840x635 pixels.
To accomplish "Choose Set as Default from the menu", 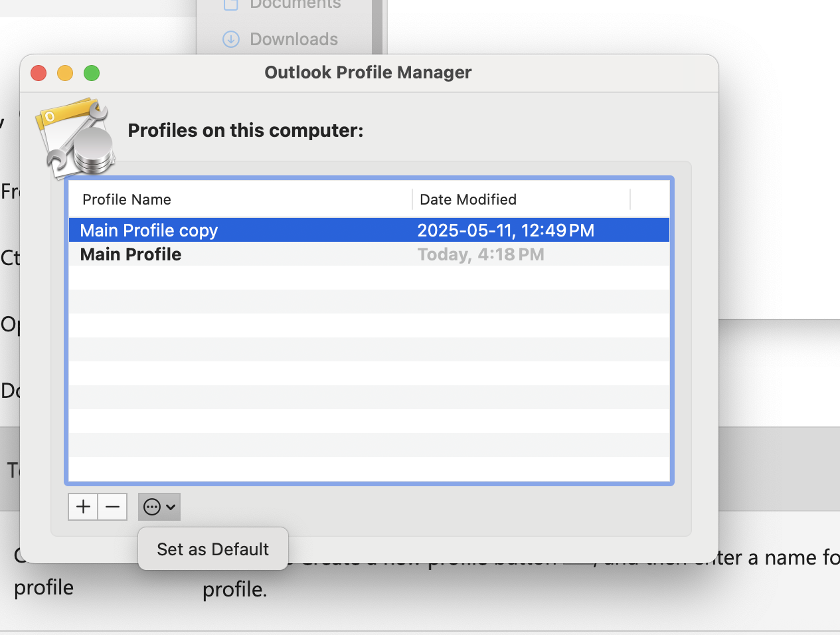I will pyautogui.click(x=213, y=549).
